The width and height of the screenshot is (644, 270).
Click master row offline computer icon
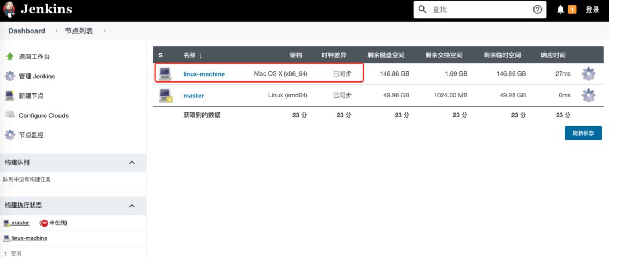click(x=165, y=95)
